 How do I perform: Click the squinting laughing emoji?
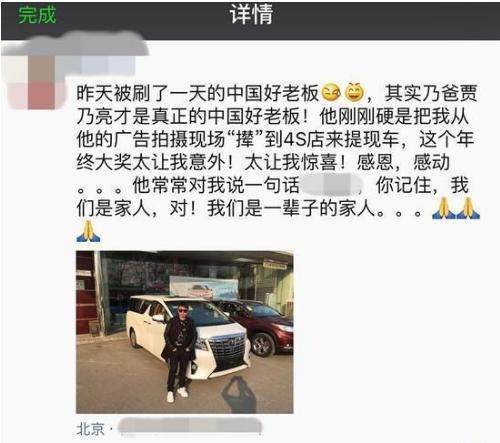click(x=331, y=93)
